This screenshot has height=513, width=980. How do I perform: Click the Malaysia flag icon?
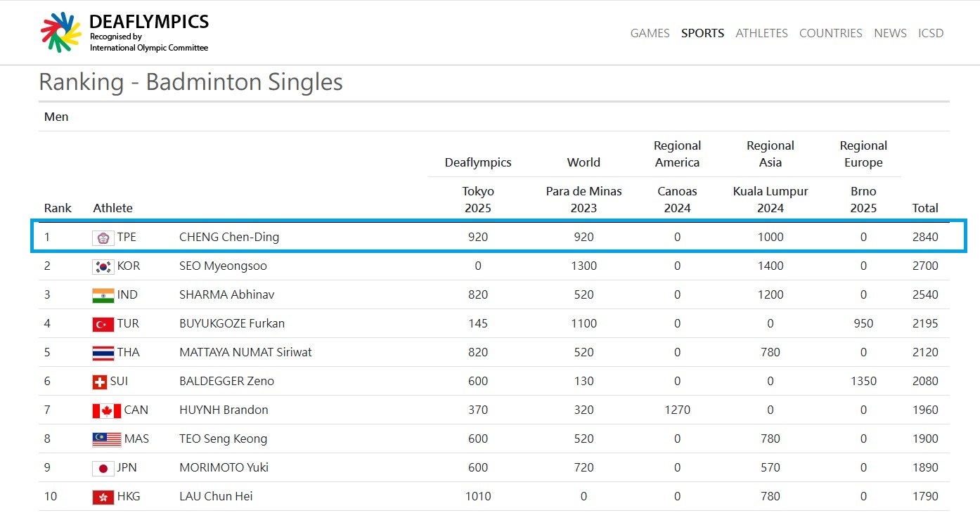tap(106, 439)
